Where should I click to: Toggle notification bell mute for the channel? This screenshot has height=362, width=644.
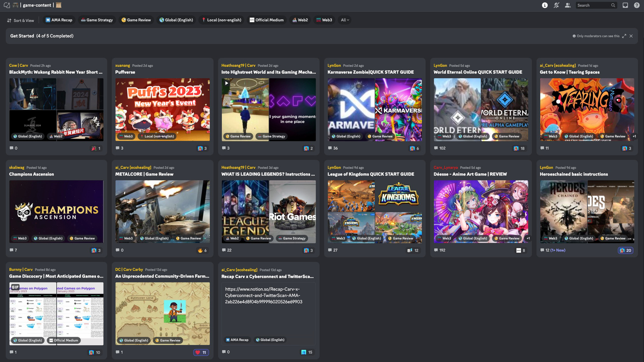tap(556, 5)
